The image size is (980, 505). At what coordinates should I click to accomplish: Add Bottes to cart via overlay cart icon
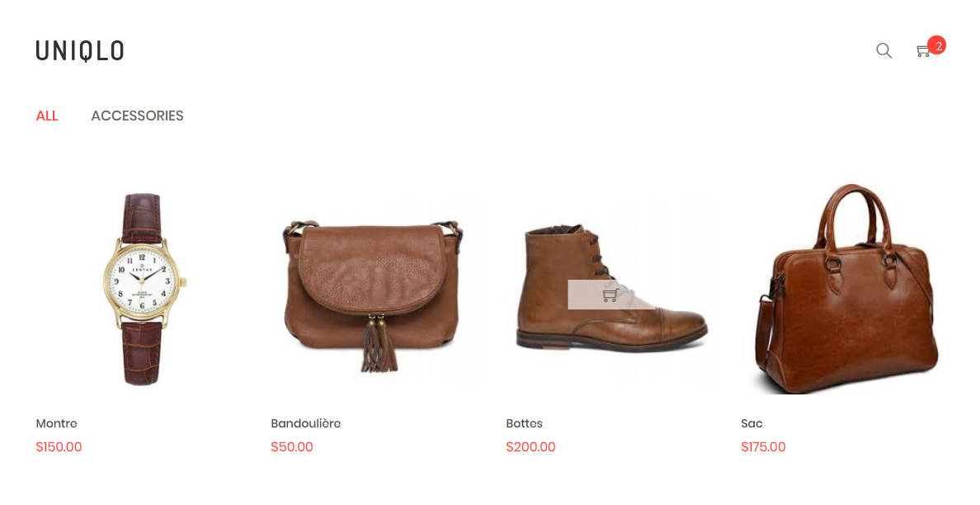(x=610, y=295)
